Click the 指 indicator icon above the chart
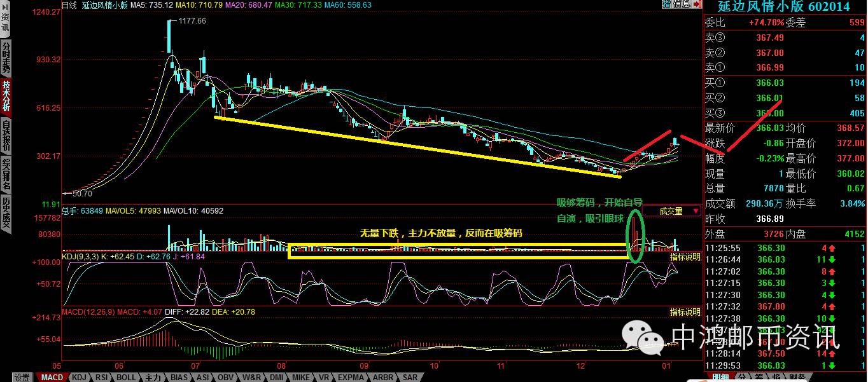 click(666, 4)
